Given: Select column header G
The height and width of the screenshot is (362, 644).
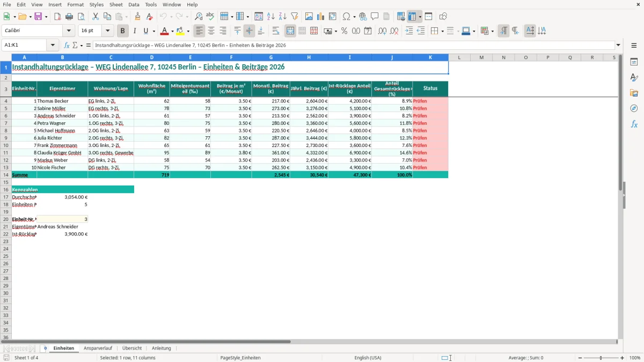Looking at the screenshot, I should pyautogui.click(x=271, y=57).
